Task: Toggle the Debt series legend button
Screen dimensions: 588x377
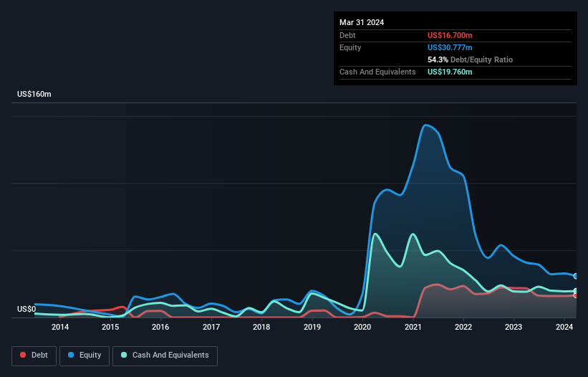Action: pos(34,355)
